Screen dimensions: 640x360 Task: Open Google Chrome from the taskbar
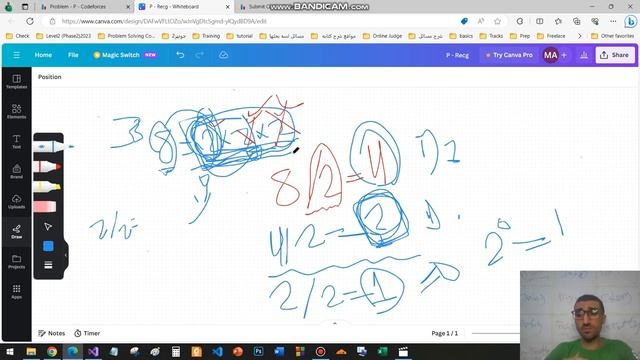click(52, 351)
